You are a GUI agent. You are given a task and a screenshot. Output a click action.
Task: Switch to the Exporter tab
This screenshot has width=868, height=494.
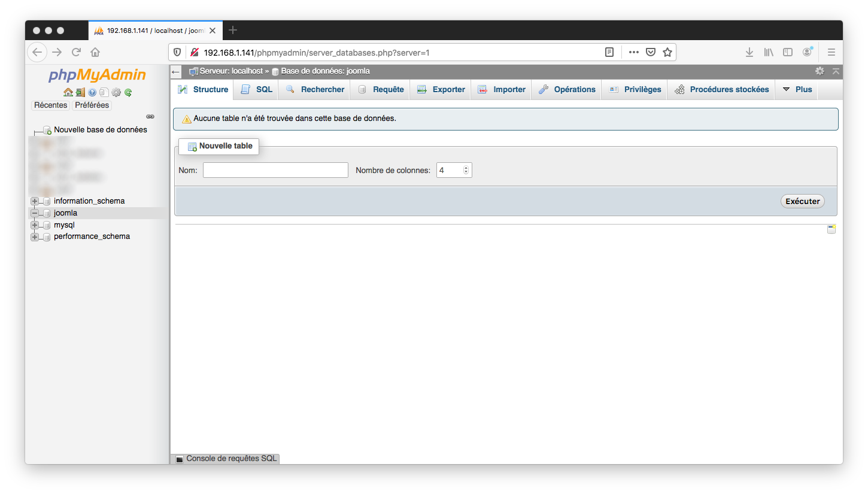[447, 89]
